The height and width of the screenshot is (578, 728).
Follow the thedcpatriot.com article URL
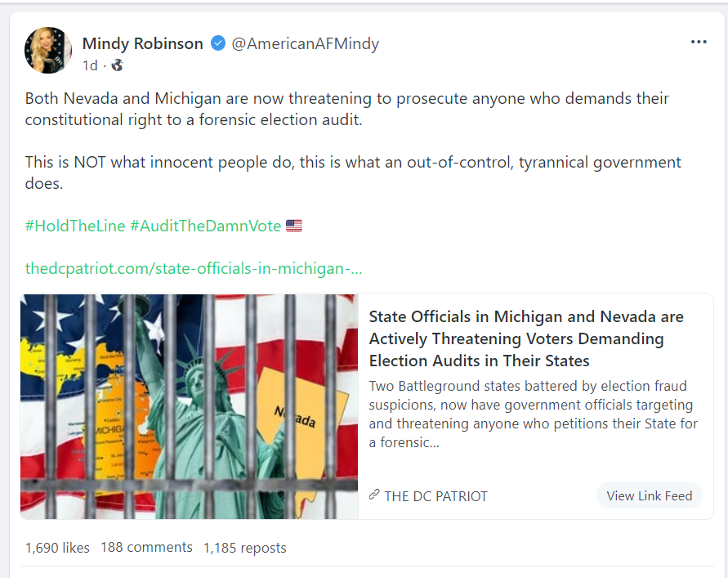click(x=194, y=268)
